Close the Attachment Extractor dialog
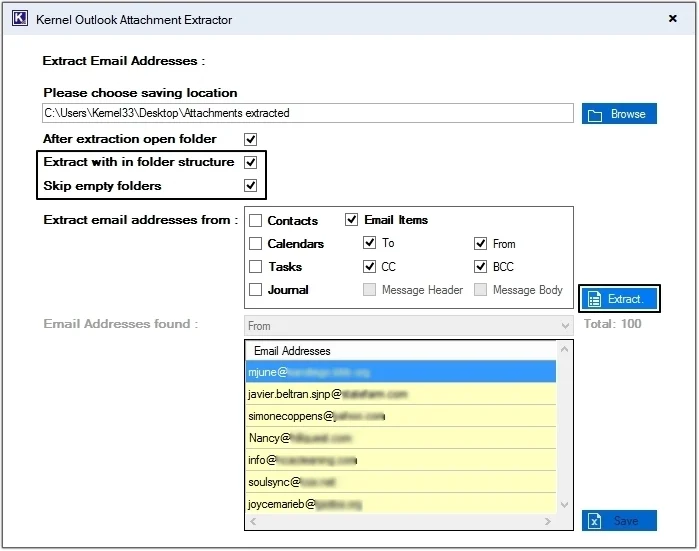This screenshot has height=551, width=699. coord(673,18)
